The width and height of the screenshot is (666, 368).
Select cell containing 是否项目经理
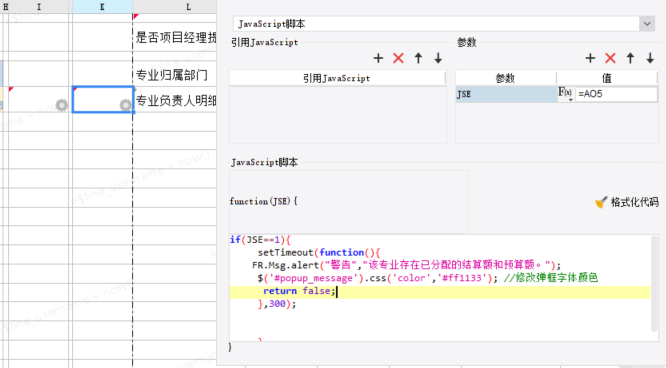pos(175,37)
